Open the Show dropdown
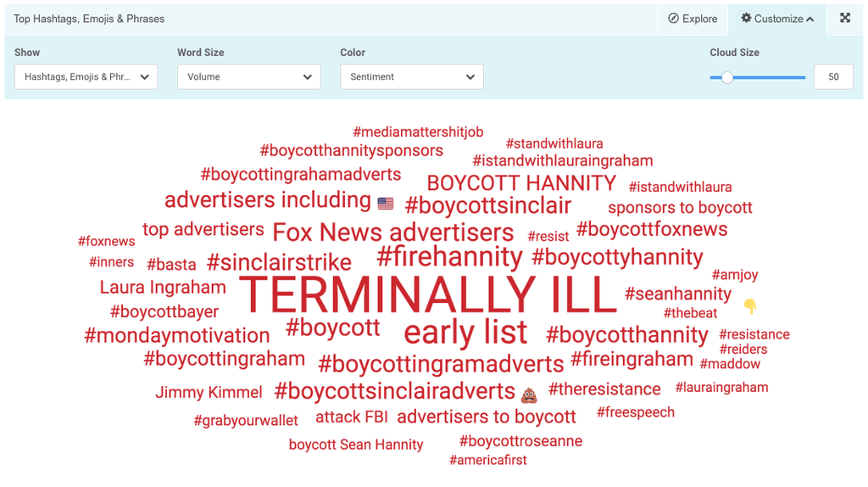 pos(86,77)
